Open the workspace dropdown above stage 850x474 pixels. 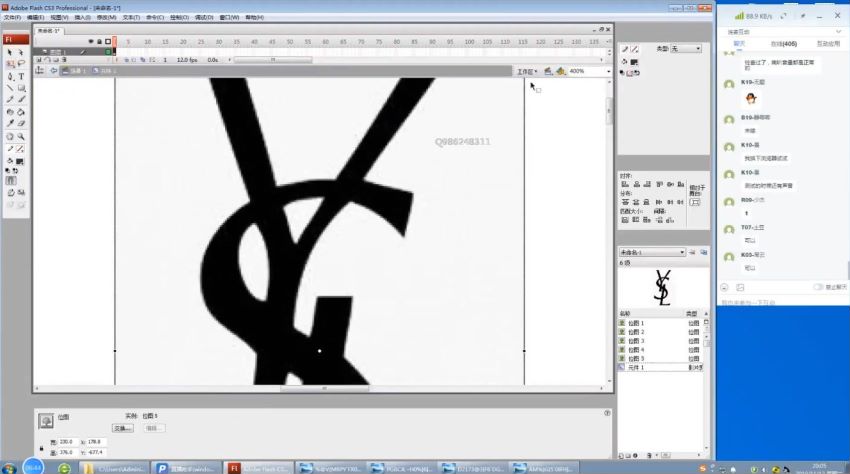(526, 71)
